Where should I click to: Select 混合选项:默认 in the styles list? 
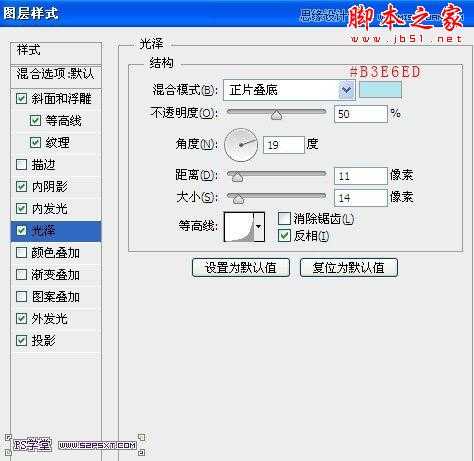pos(56,76)
